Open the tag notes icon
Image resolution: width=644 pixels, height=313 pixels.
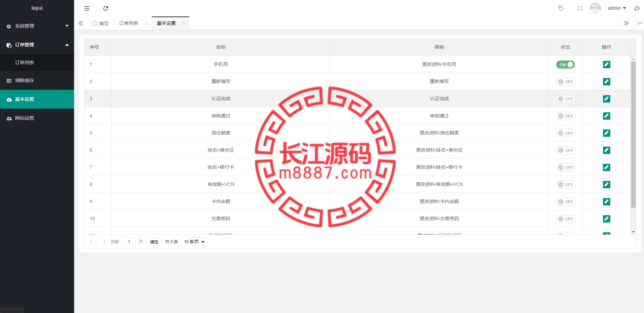pyautogui.click(x=561, y=8)
